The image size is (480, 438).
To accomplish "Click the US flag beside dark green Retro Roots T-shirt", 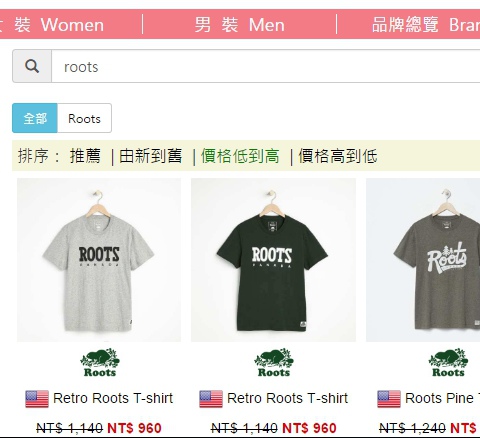I will point(211,399).
